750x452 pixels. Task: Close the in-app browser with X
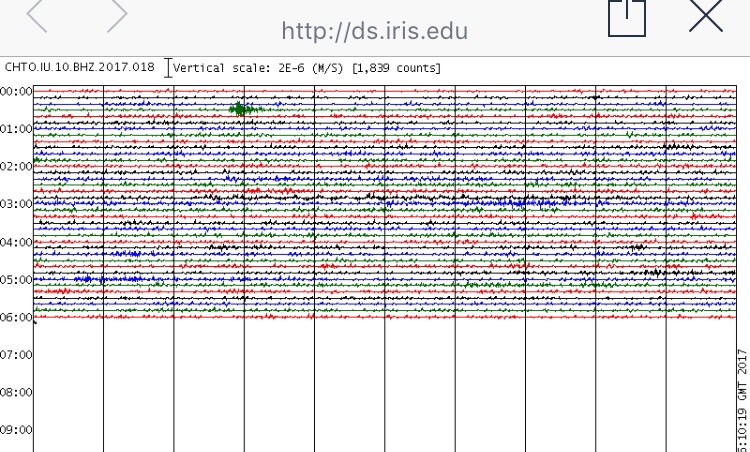[x=706, y=15]
